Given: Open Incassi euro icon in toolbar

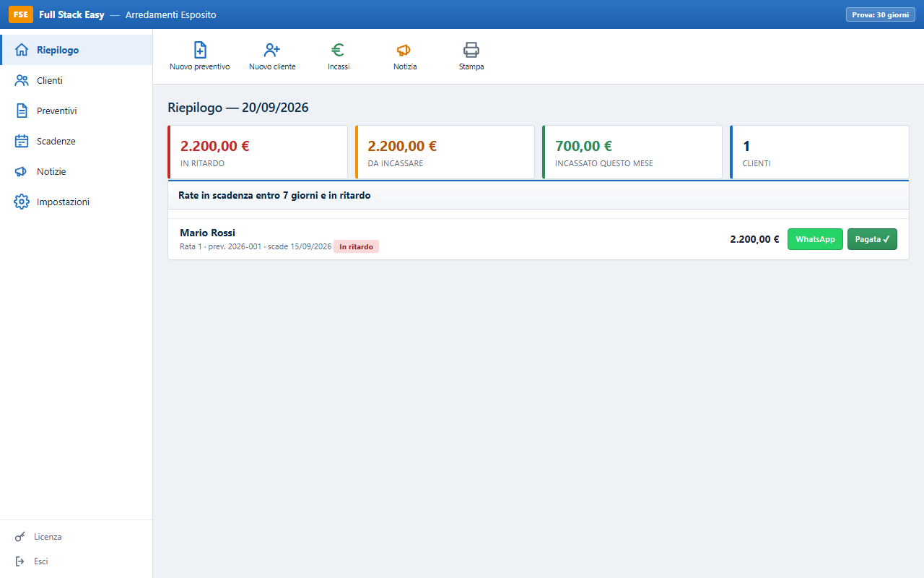Looking at the screenshot, I should click(x=338, y=50).
